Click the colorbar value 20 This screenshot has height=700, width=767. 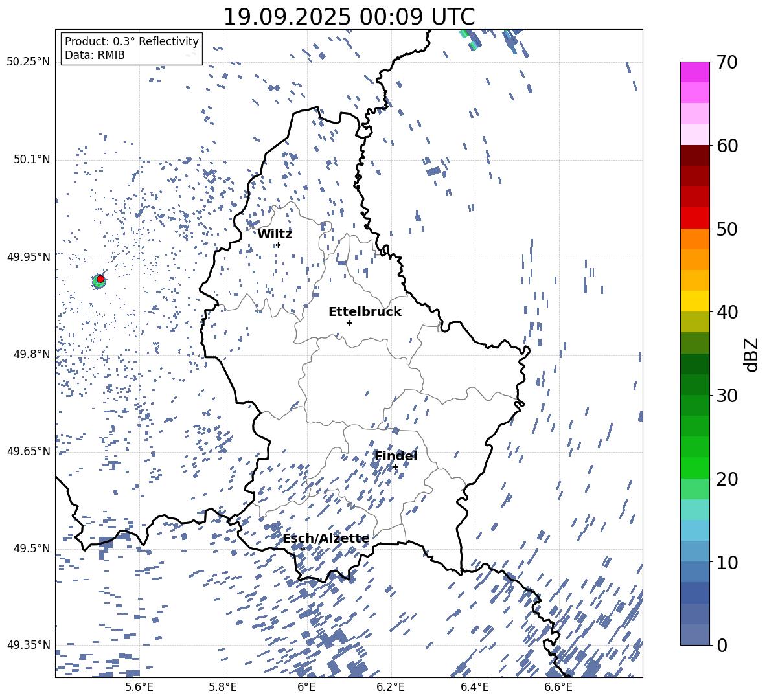726,479
